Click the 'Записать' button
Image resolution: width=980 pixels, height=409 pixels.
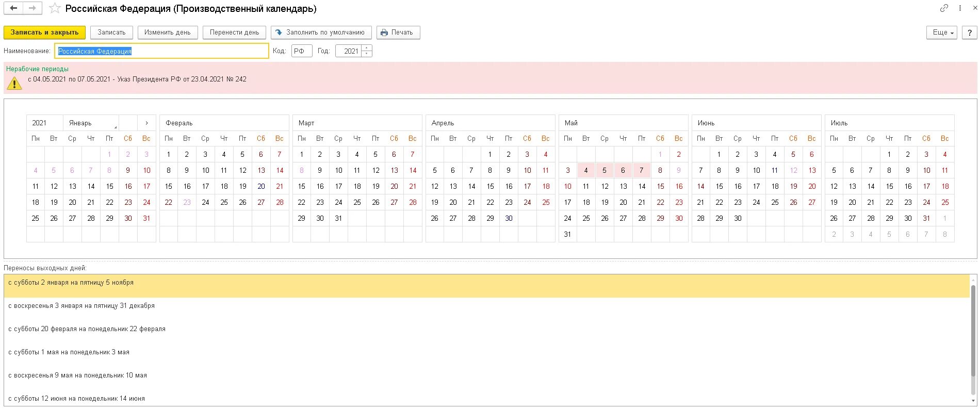click(111, 32)
